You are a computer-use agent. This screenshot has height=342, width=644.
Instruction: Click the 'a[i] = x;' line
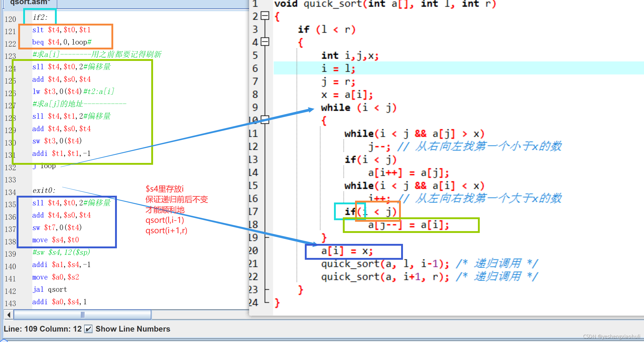347,251
